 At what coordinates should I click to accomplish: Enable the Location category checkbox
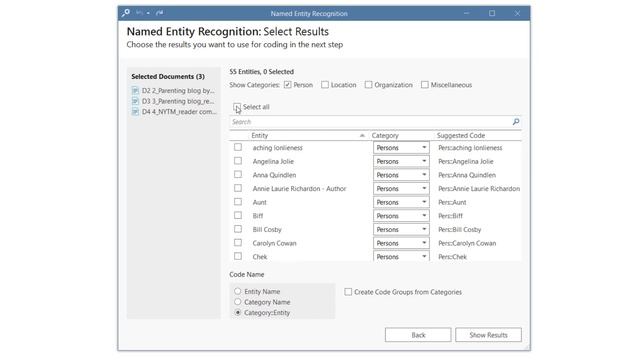[x=325, y=85]
